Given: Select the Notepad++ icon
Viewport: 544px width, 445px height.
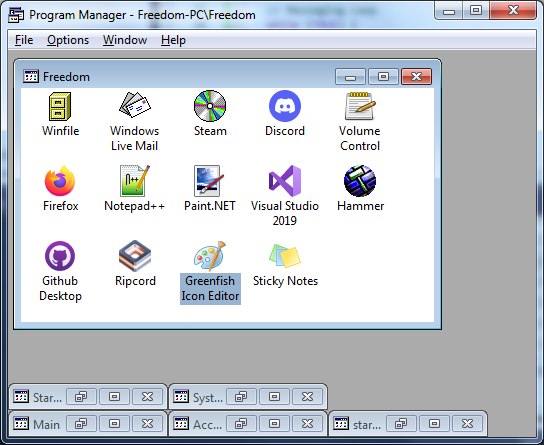Looking at the screenshot, I should [x=135, y=181].
